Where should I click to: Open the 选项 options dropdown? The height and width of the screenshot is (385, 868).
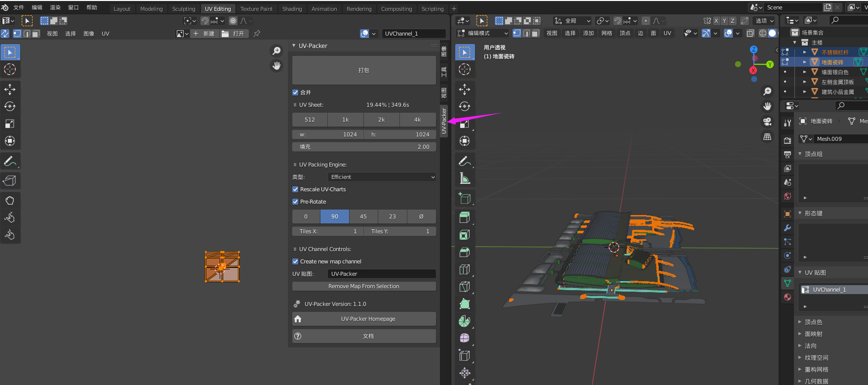pos(764,21)
